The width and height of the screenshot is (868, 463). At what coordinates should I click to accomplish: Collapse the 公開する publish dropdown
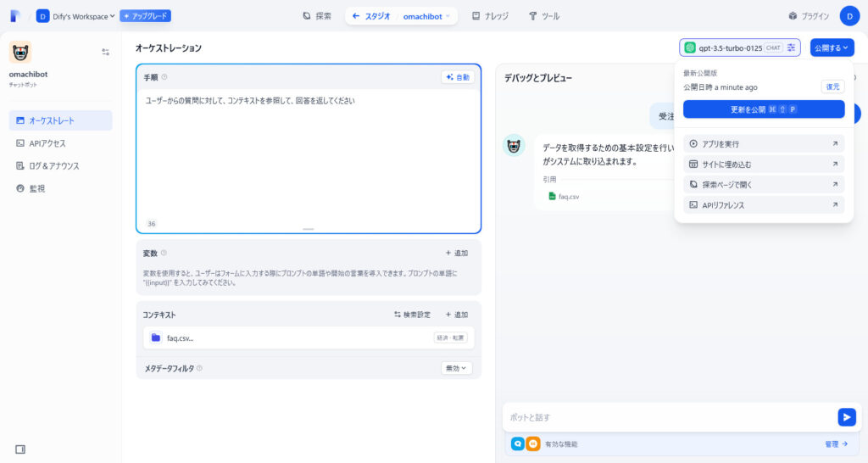[832, 47]
